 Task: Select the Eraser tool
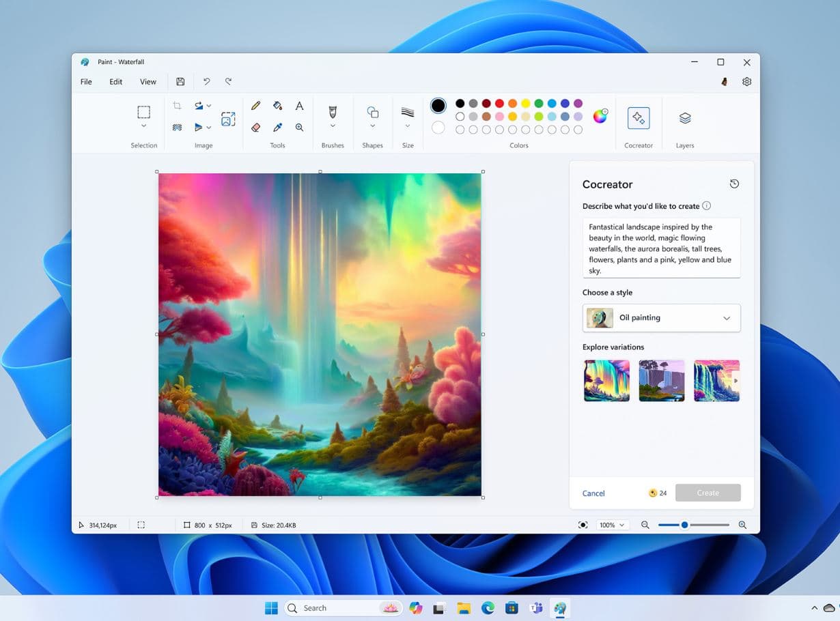pos(255,127)
